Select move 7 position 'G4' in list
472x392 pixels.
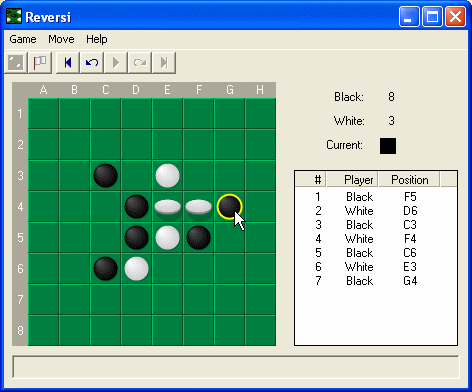coord(410,281)
